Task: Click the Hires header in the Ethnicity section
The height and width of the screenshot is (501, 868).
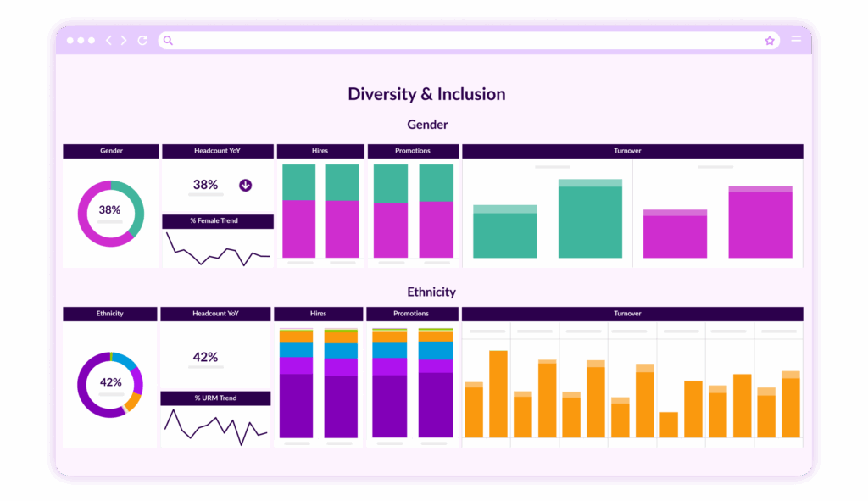Action: click(x=319, y=313)
